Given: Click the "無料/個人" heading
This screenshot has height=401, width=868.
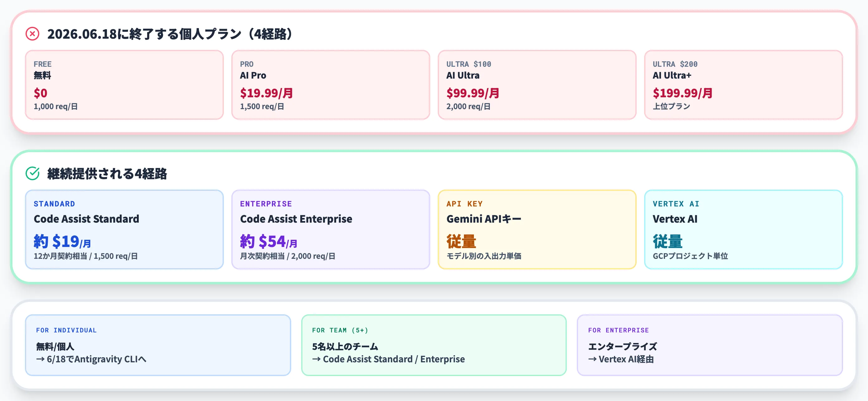Looking at the screenshot, I should tap(55, 346).
